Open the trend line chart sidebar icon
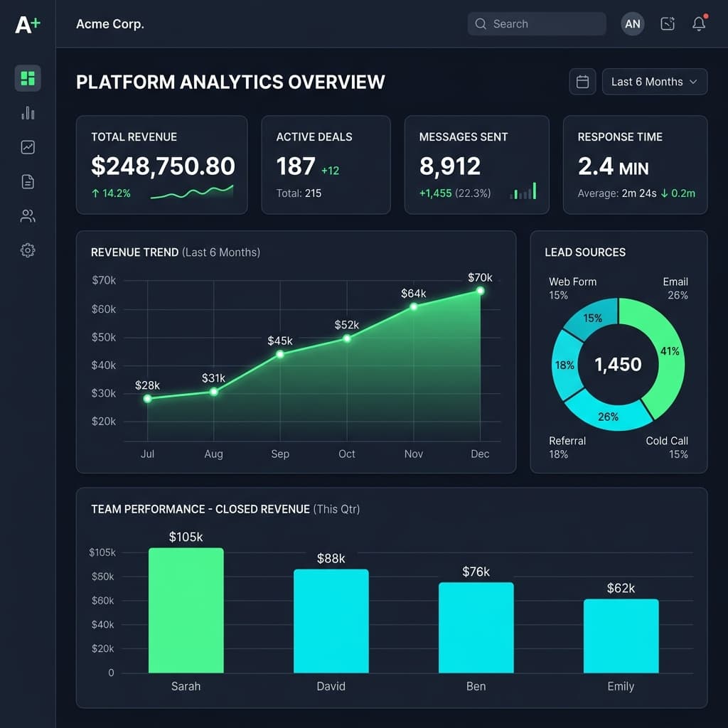This screenshot has width=728, height=728. [28, 147]
